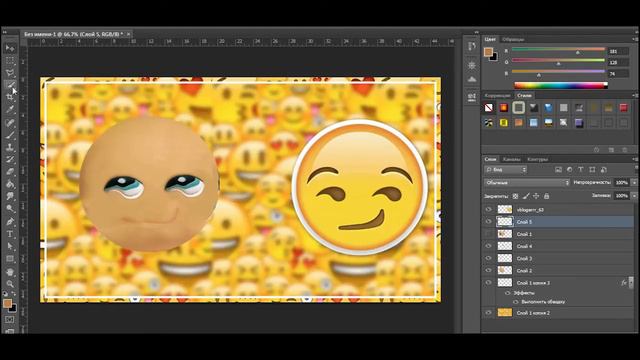640x360 pixels.
Task: Select the Paint Bucket tool
Action: [x=10, y=184]
